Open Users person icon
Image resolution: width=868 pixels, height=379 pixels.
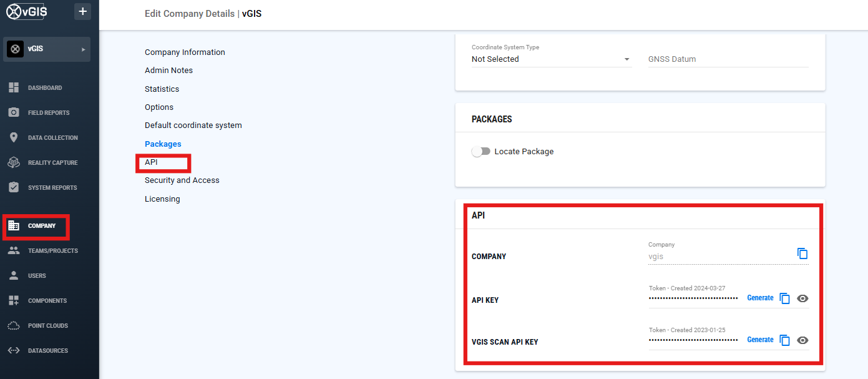tap(14, 275)
